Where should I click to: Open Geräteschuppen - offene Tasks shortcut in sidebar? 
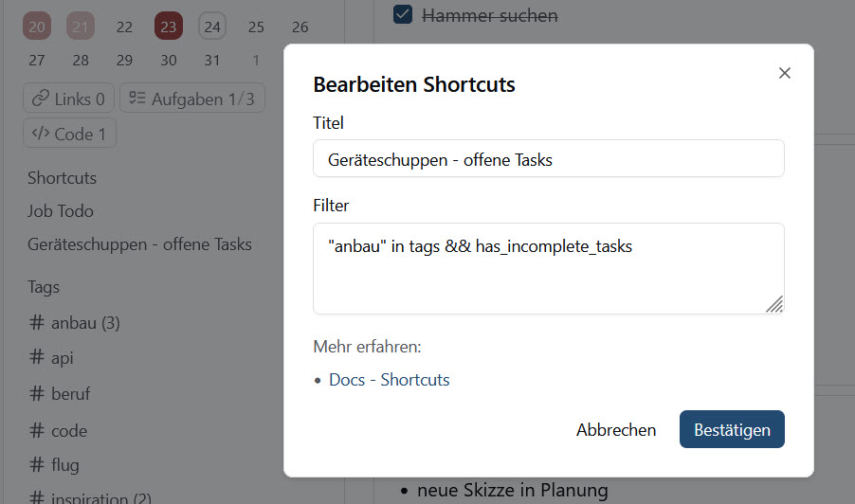(x=139, y=244)
